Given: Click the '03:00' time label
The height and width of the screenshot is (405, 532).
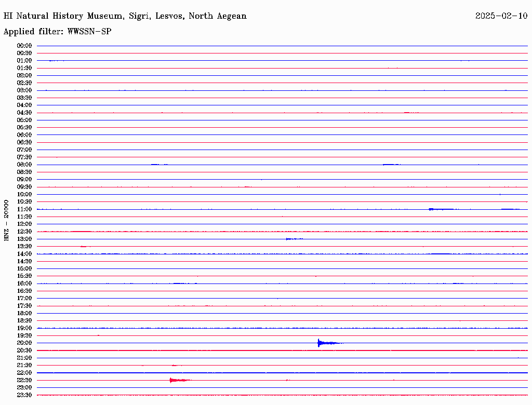Looking at the screenshot, I should [24, 90].
